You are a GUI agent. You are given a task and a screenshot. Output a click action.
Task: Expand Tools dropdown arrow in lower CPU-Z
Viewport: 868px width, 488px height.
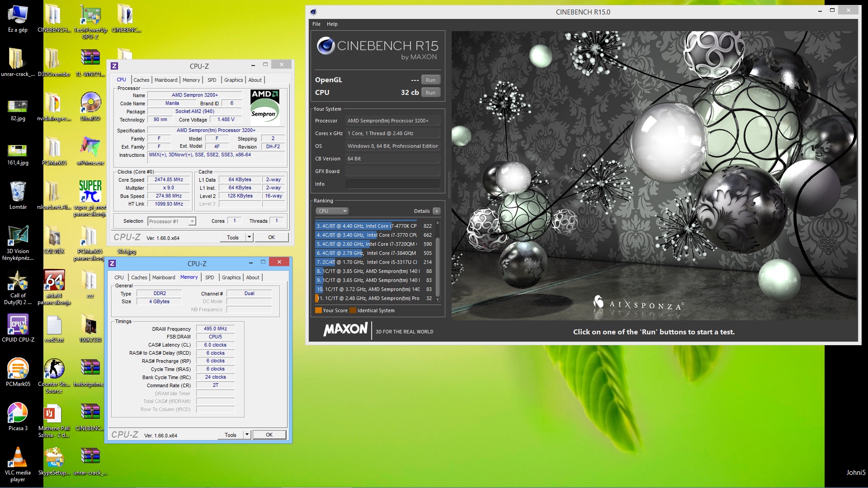(x=247, y=435)
